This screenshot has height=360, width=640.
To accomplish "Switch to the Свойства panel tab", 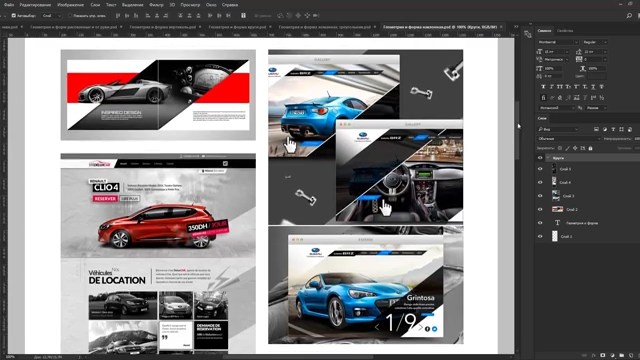I will tap(565, 31).
